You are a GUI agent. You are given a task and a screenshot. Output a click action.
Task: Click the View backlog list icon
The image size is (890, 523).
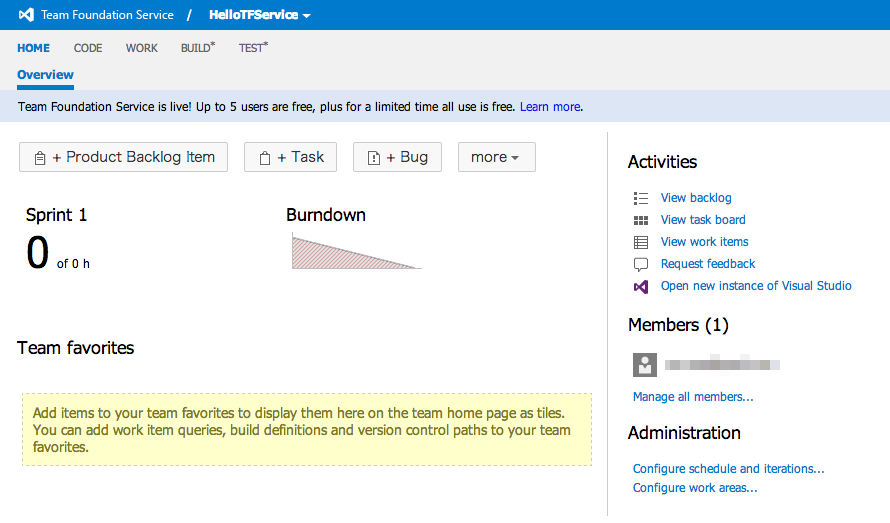pyautogui.click(x=641, y=198)
